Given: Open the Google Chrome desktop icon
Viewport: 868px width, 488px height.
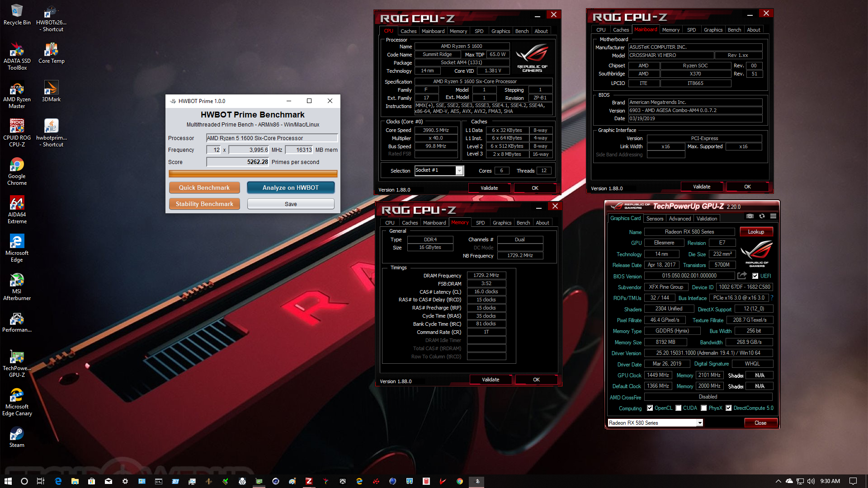Looking at the screenshot, I should point(17,172).
